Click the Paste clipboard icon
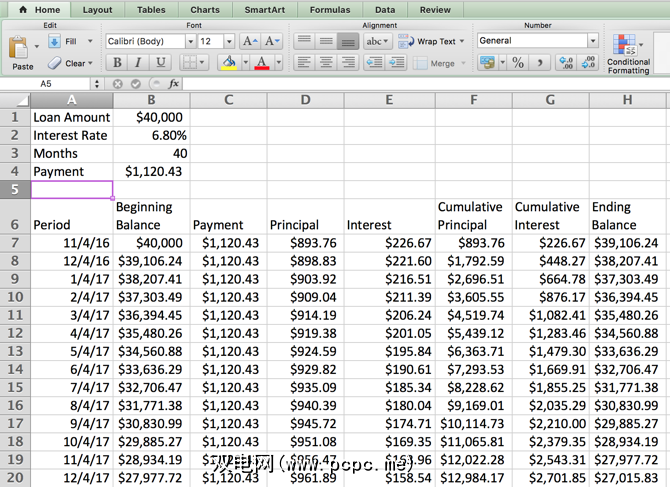 point(20,50)
